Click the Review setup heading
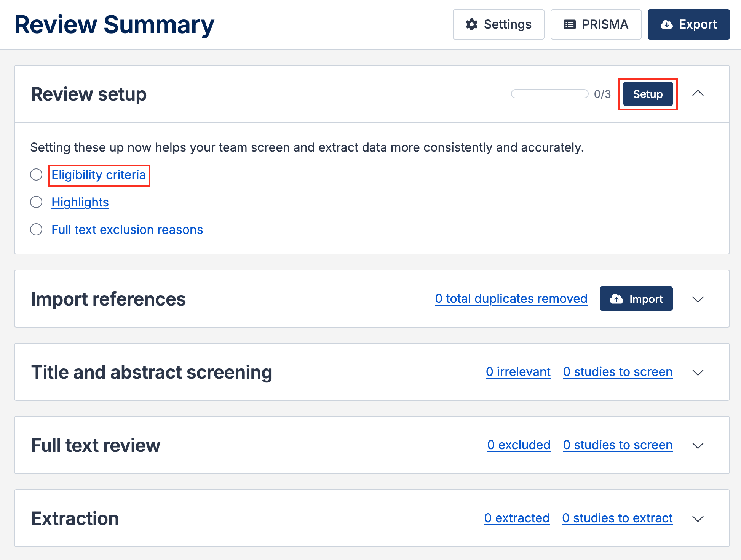 [89, 94]
